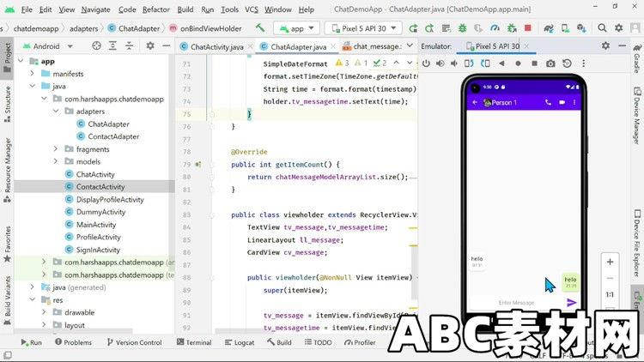Tap the voice call icon in emulator app
Viewport: 644px width, 362px height.
point(548,102)
